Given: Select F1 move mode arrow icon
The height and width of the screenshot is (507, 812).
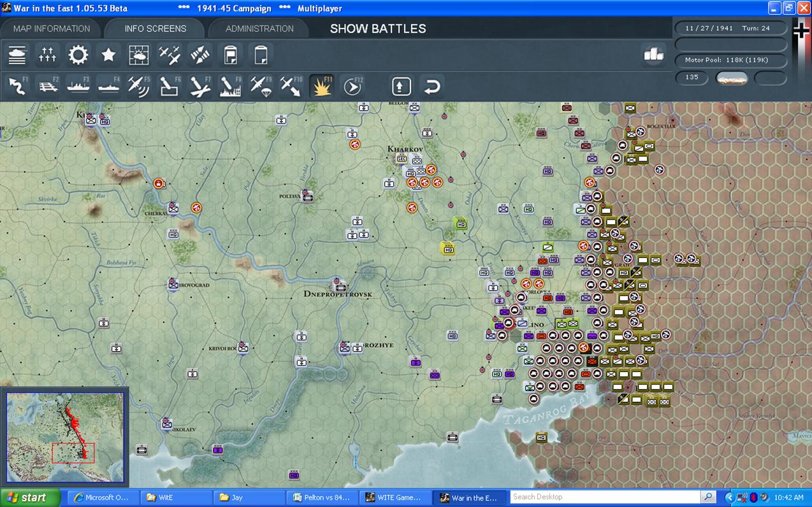Looking at the screenshot, I should [17, 86].
